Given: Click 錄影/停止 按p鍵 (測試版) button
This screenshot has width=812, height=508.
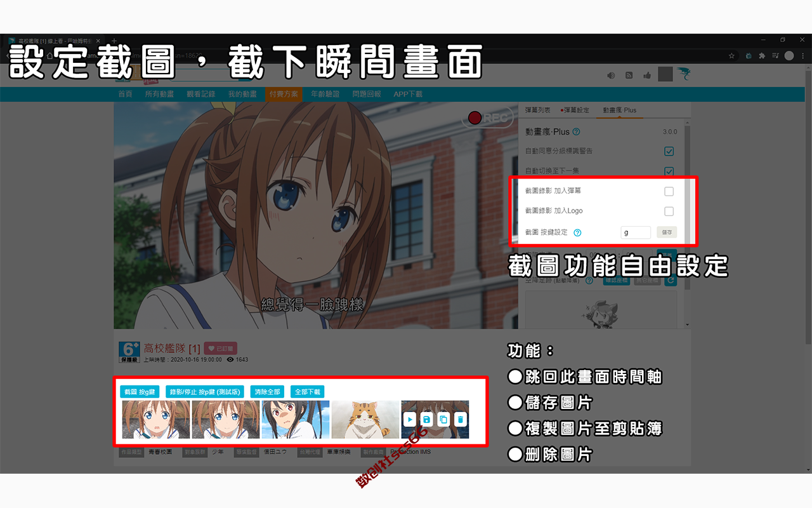Looking at the screenshot, I should tap(205, 392).
